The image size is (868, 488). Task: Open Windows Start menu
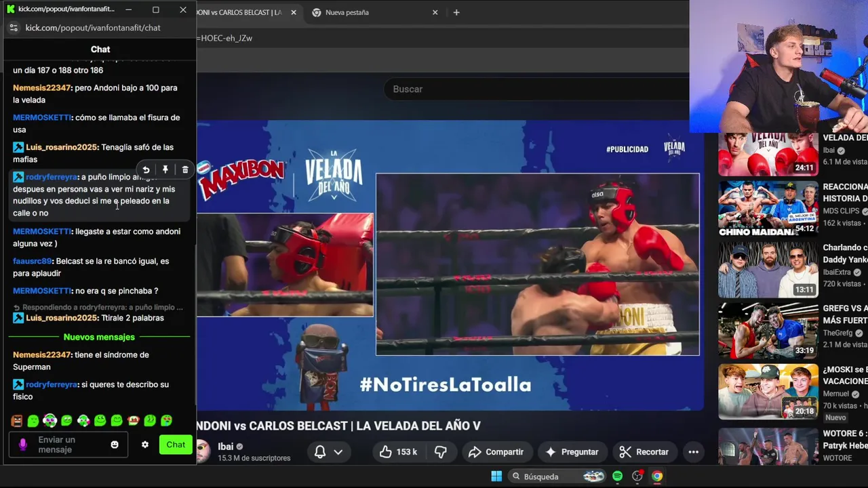496,476
